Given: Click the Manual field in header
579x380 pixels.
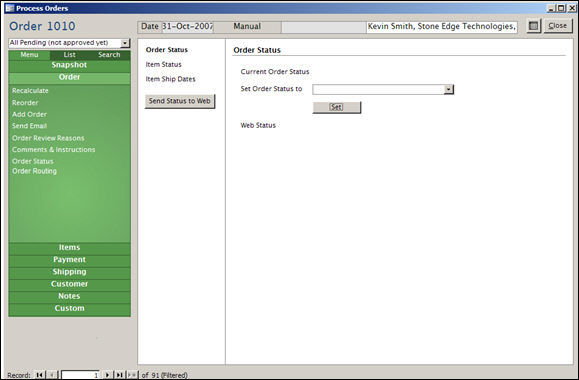Looking at the screenshot, I should pyautogui.click(x=247, y=27).
